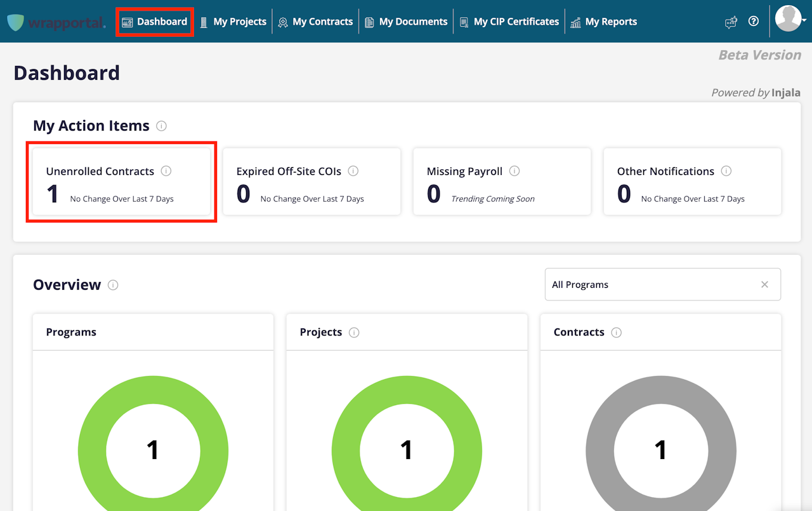The width and height of the screenshot is (812, 511).
Task: Click info icon next to Projects card title
Action: 354,333
